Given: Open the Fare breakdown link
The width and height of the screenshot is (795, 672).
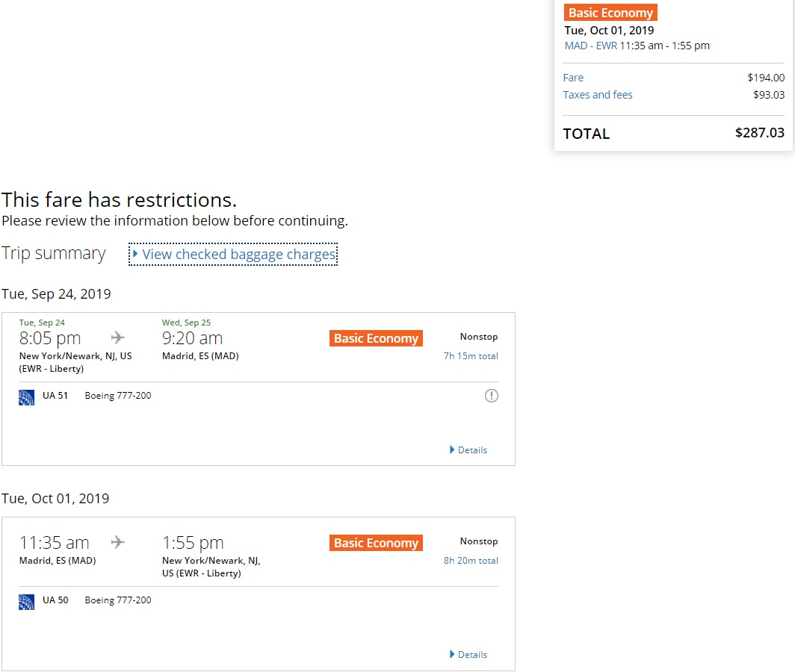Looking at the screenshot, I should [573, 78].
